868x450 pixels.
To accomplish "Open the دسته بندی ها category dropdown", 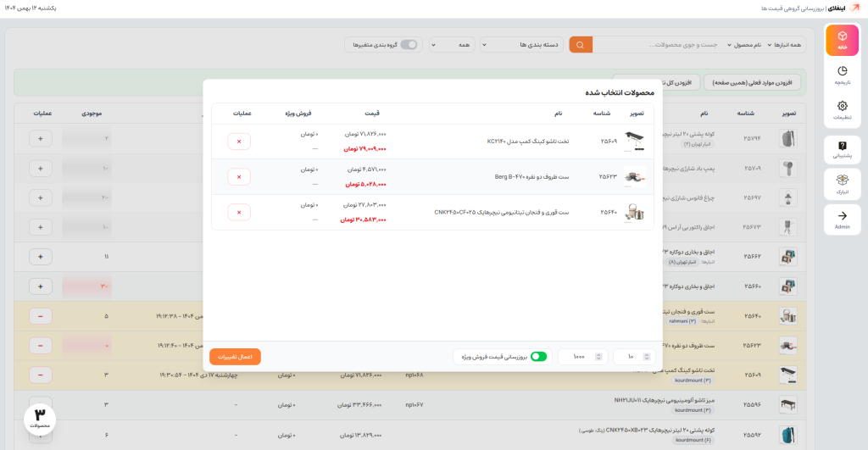I will click(x=521, y=45).
